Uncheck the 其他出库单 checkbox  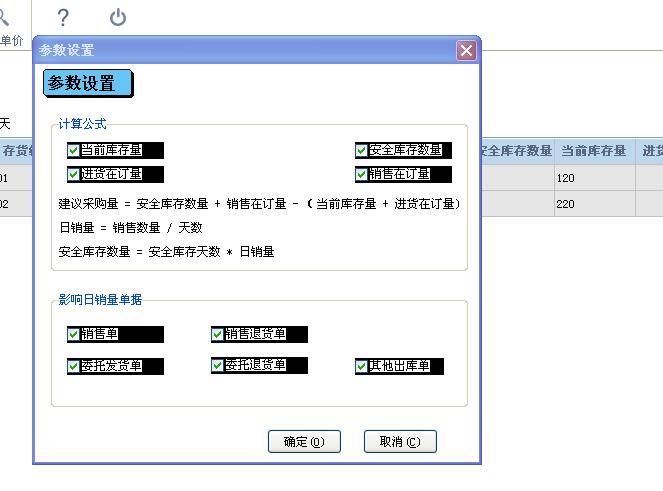click(x=362, y=366)
